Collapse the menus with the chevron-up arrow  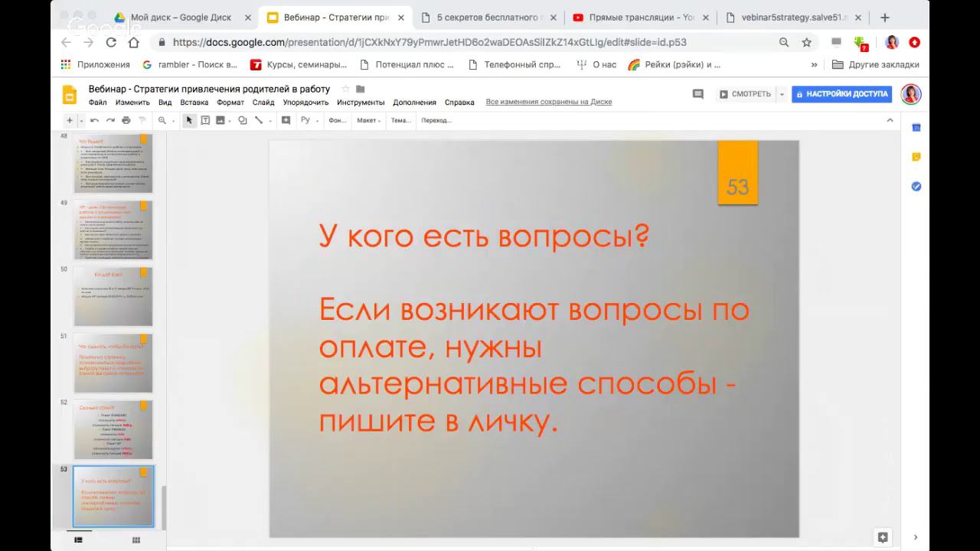tap(890, 120)
